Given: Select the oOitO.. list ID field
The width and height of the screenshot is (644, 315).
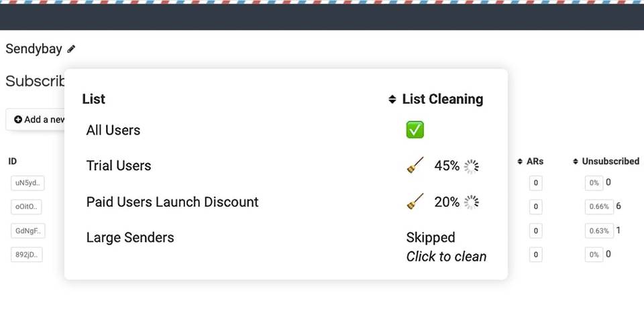Looking at the screenshot, I should point(27,206).
